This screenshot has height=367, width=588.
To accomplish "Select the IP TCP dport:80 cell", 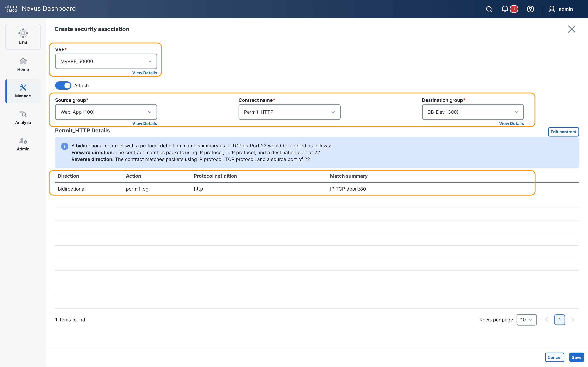I will click(x=348, y=189).
